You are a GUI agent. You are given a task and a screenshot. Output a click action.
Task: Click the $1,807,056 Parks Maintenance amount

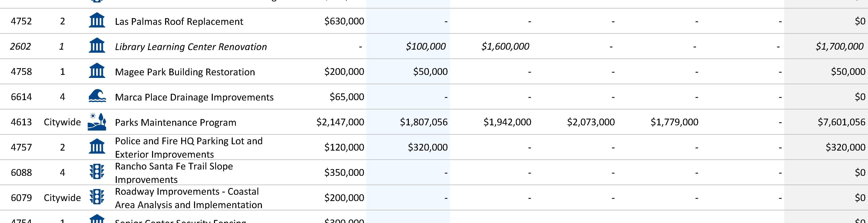pyautogui.click(x=423, y=122)
